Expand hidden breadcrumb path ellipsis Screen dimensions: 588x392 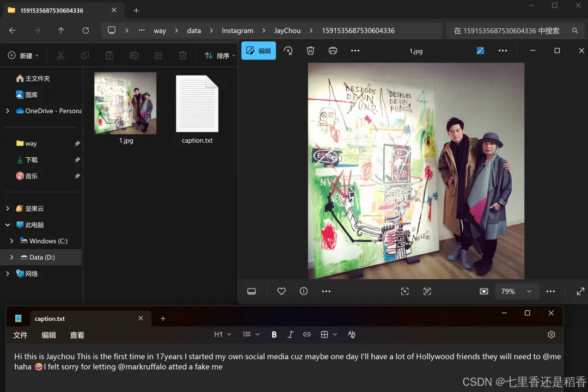coord(142,30)
